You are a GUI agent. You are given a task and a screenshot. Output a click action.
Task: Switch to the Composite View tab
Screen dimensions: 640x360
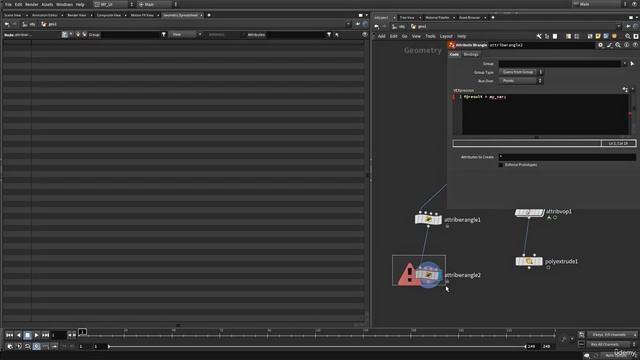(109, 15)
